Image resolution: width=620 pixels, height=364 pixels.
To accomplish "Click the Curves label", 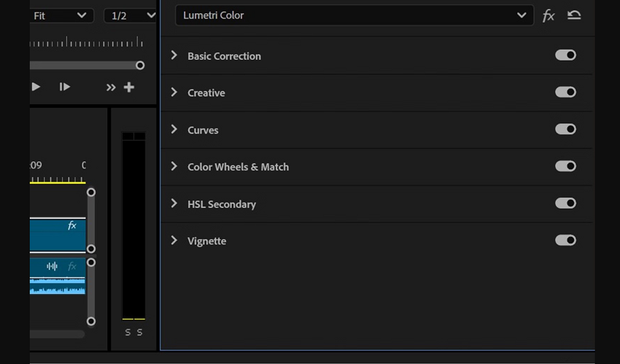I will (x=203, y=130).
